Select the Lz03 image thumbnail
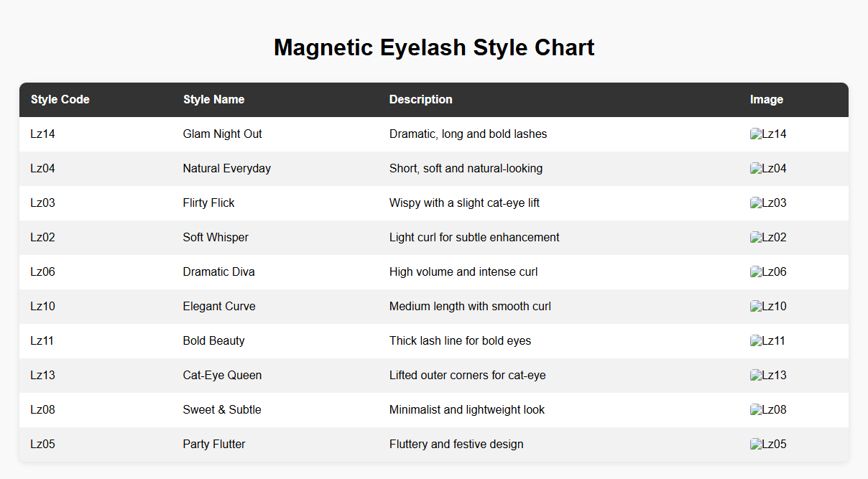 767,203
